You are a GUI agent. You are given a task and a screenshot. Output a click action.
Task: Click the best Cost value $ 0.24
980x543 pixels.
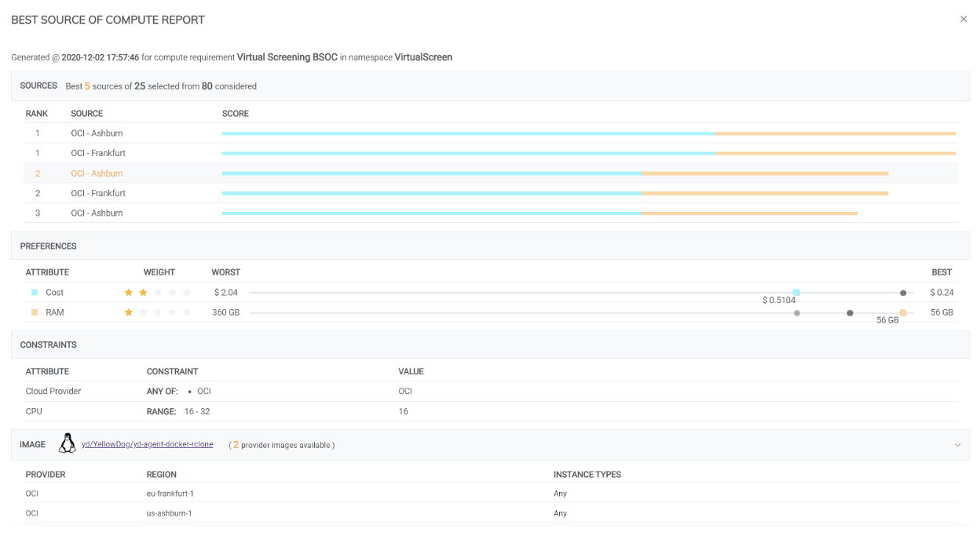click(942, 293)
